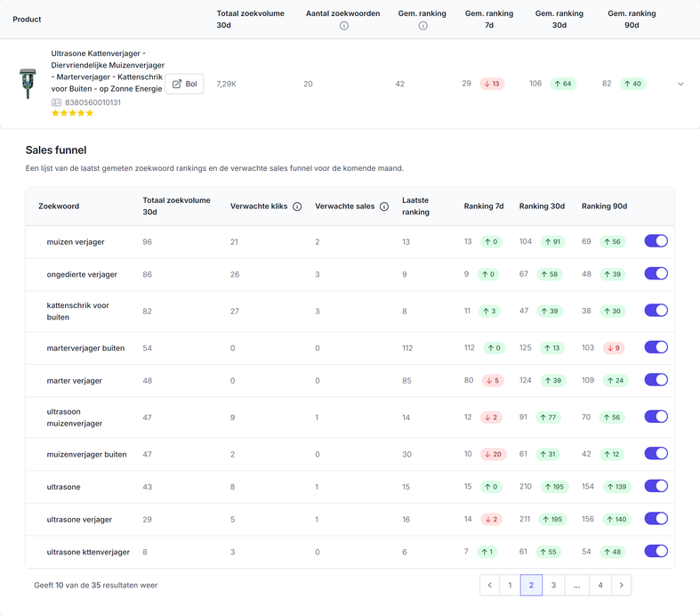Viewport: 700px width, 615px height.
Task: Click the Laatste ranking column header
Action: coord(415,206)
